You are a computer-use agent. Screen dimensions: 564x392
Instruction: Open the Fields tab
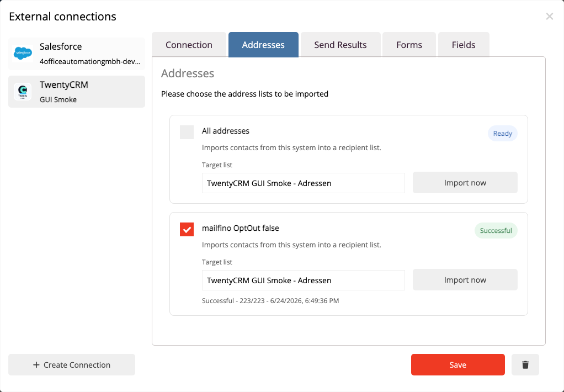464,45
